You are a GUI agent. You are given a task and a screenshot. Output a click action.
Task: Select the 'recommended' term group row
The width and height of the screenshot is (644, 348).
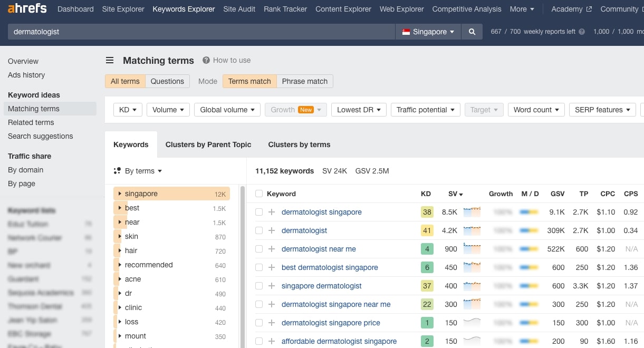171,265
